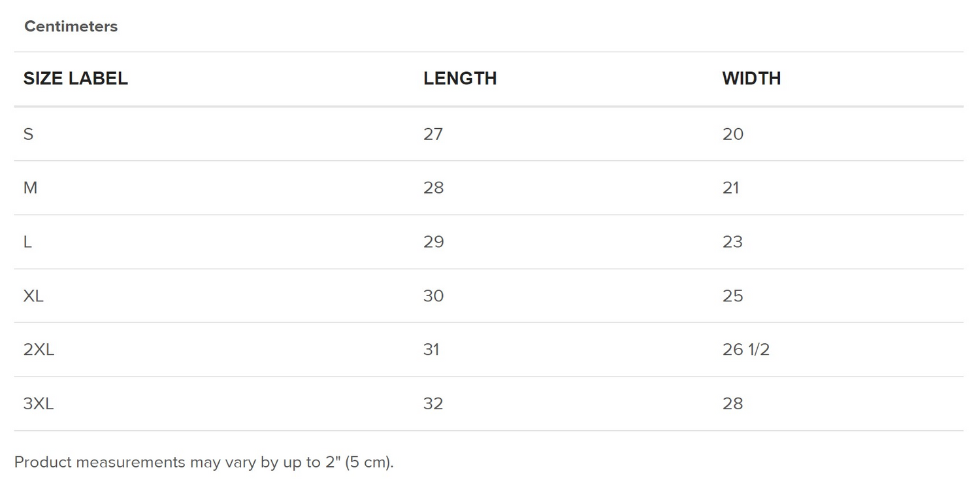Viewport: 980px width, 491px height.
Task: Click the width value 28 for size 3XL
Action: [x=733, y=403]
